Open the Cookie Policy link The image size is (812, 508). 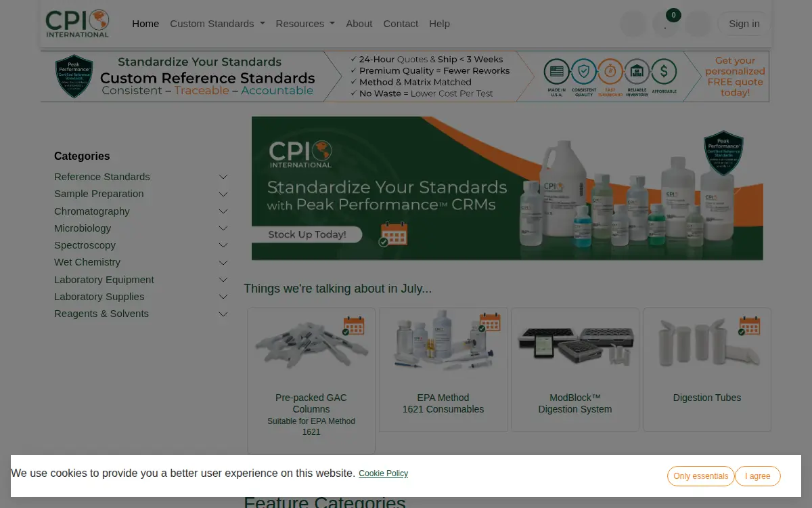(x=384, y=473)
